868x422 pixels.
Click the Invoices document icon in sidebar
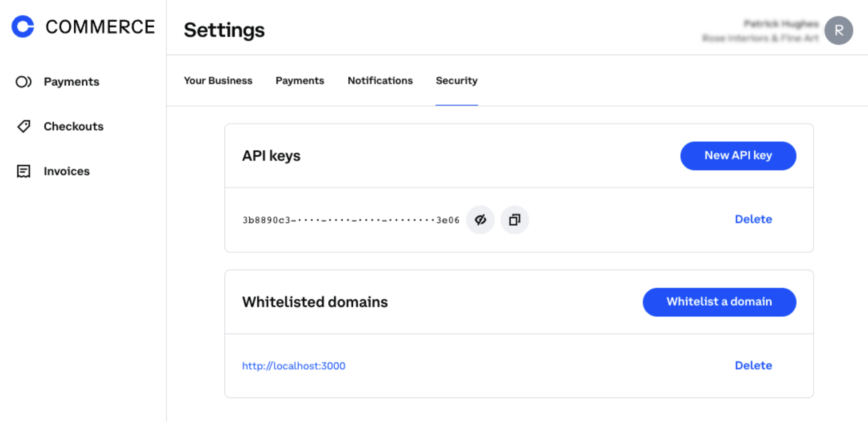(24, 171)
